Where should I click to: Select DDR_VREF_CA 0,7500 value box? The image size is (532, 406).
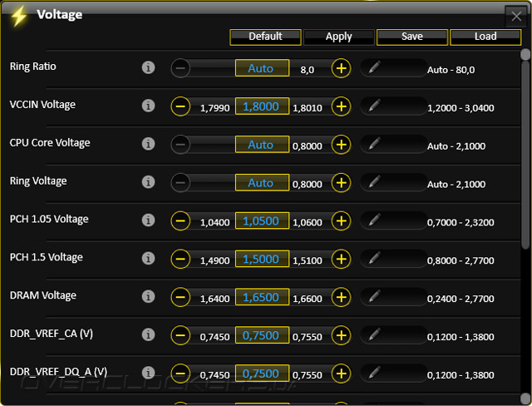point(263,335)
